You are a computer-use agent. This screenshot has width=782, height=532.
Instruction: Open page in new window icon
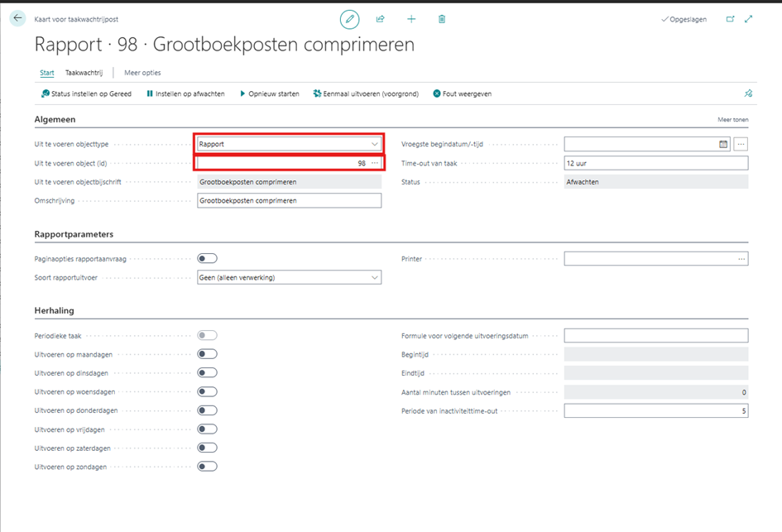click(730, 19)
